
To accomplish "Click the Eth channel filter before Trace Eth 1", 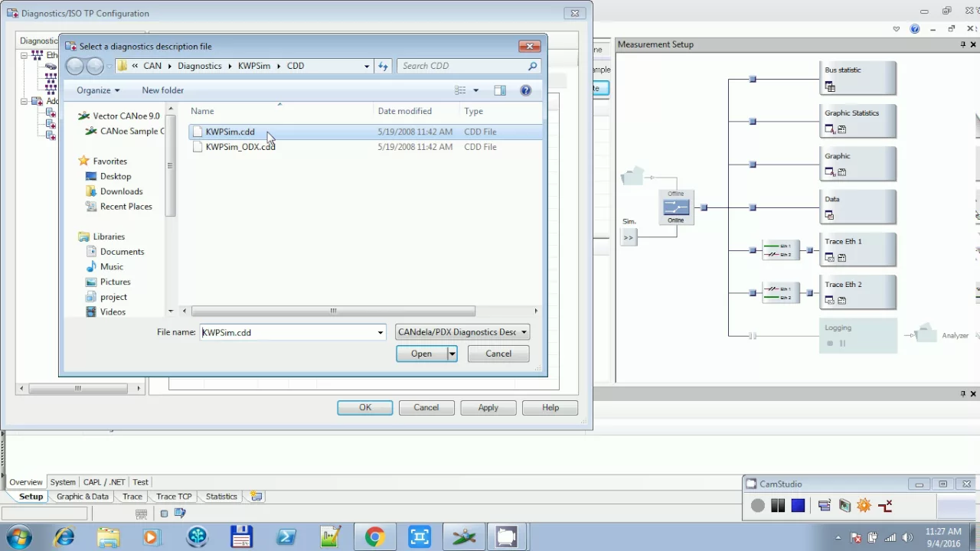I will [780, 250].
